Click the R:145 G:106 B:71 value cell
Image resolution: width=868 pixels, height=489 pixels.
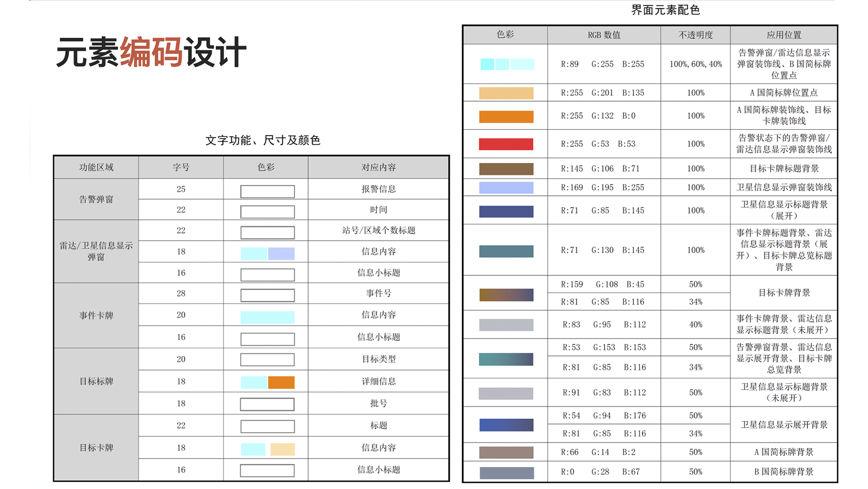click(604, 169)
